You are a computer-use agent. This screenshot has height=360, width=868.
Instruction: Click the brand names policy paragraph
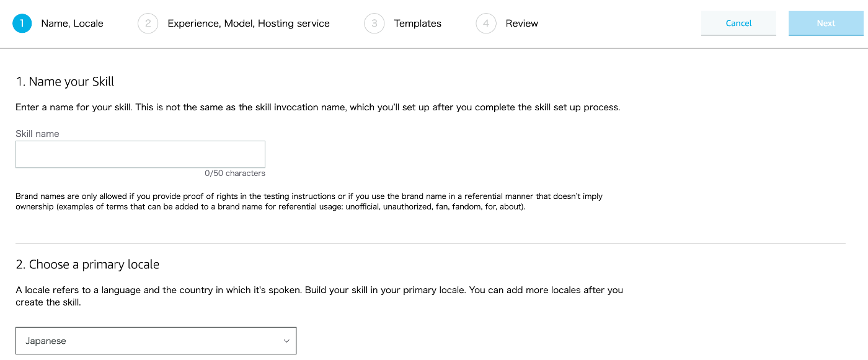click(309, 201)
